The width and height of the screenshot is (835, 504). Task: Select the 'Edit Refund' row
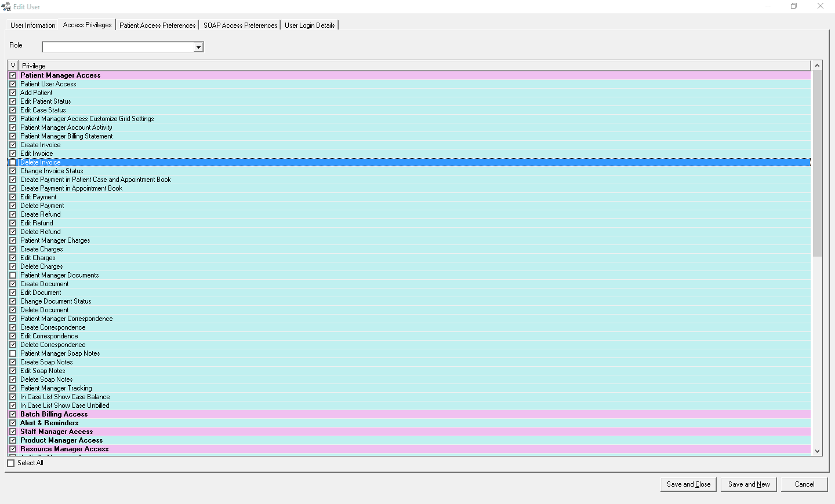(409, 223)
